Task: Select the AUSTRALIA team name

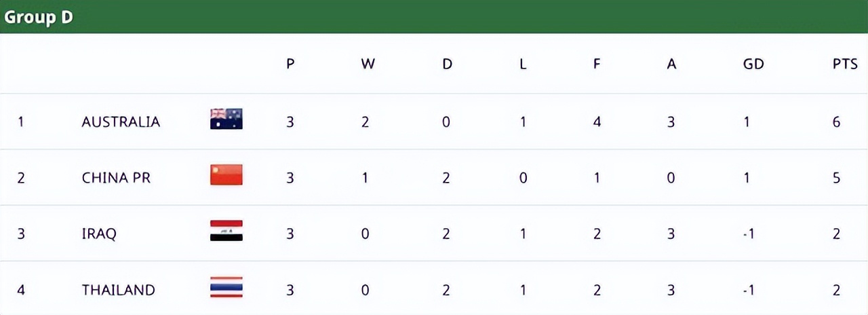Action: tap(121, 122)
